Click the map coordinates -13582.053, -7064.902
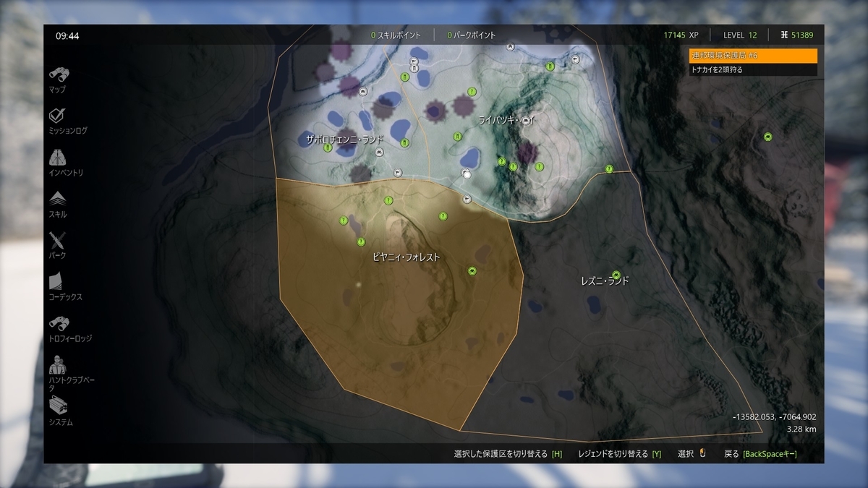This screenshot has height=488, width=868. tap(774, 417)
